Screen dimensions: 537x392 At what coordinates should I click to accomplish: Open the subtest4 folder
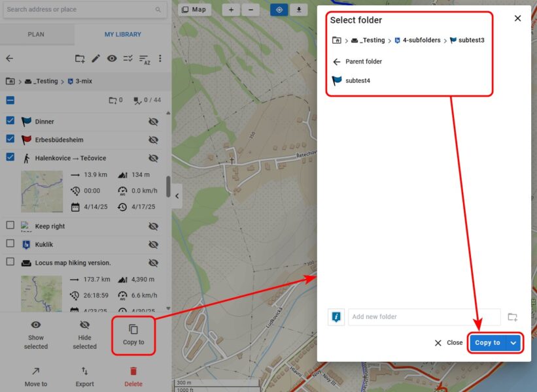click(x=357, y=81)
